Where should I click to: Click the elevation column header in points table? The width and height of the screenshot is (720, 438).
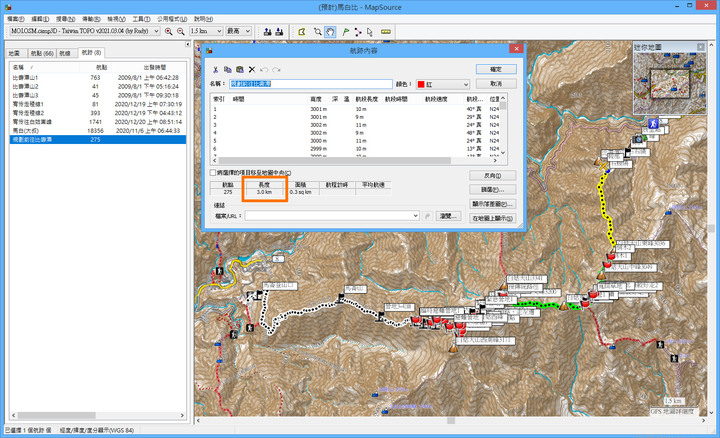tap(315, 99)
